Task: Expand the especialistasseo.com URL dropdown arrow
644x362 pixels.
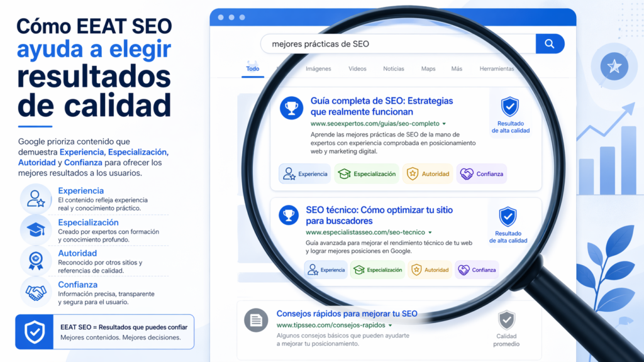Action: coord(430,231)
